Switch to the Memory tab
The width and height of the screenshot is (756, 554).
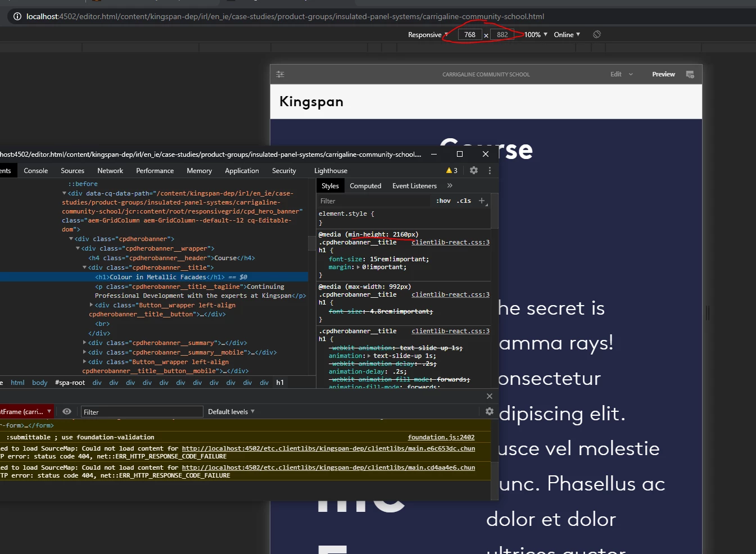(200, 170)
